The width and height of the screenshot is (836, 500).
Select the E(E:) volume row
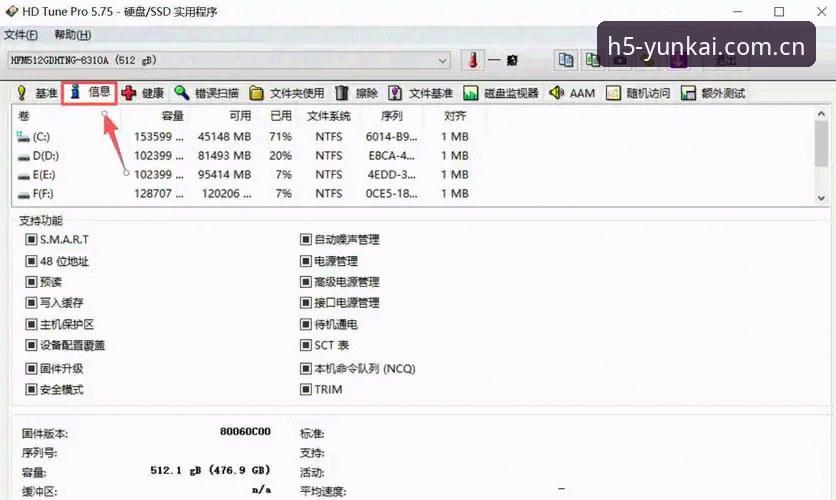pos(243,175)
